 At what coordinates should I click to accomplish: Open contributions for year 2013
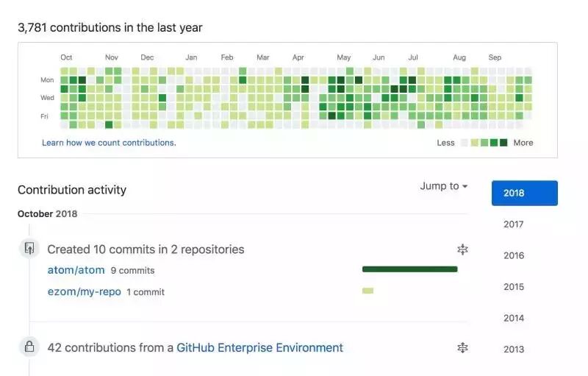tap(514, 350)
